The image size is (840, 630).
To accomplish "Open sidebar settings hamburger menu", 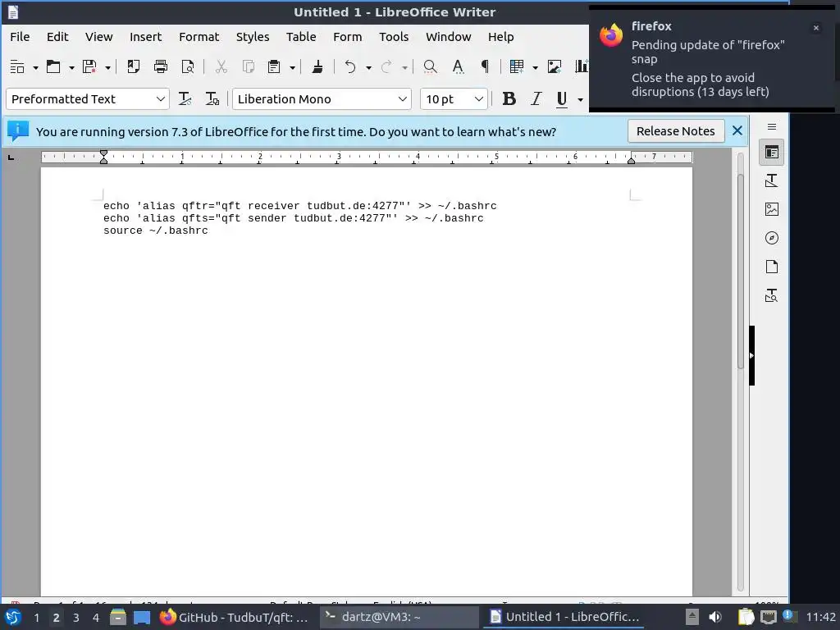I will tap(771, 127).
